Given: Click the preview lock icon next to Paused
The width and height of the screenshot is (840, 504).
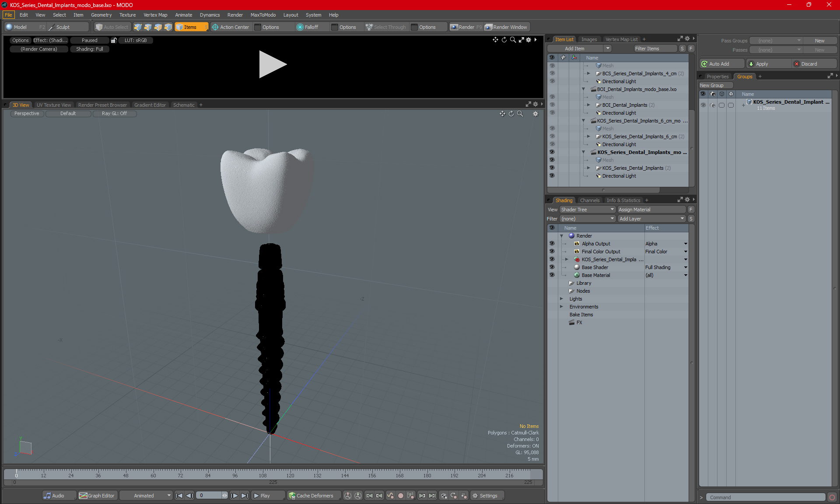Looking at the screenshot, I should pyautogui.click(x=114, y=40).
